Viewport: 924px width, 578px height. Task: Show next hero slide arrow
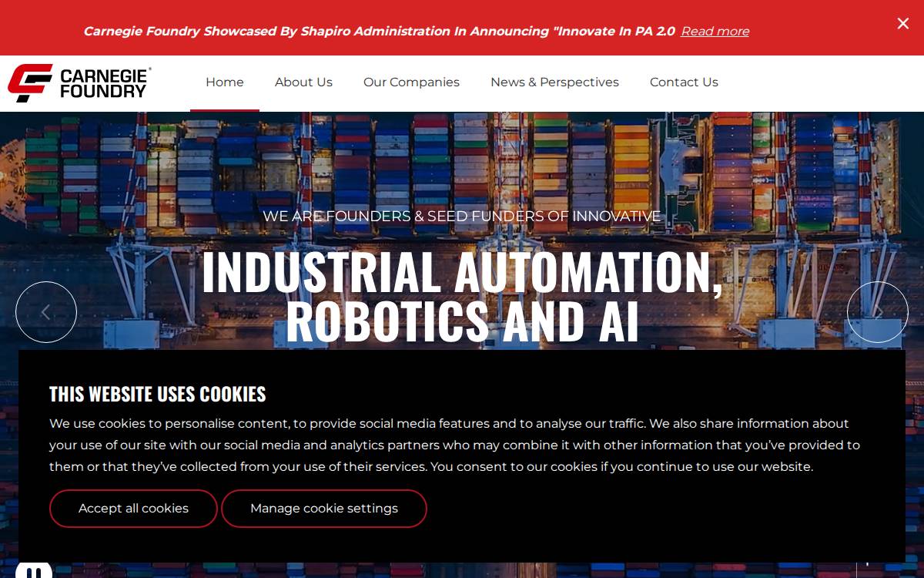[878, 312]
